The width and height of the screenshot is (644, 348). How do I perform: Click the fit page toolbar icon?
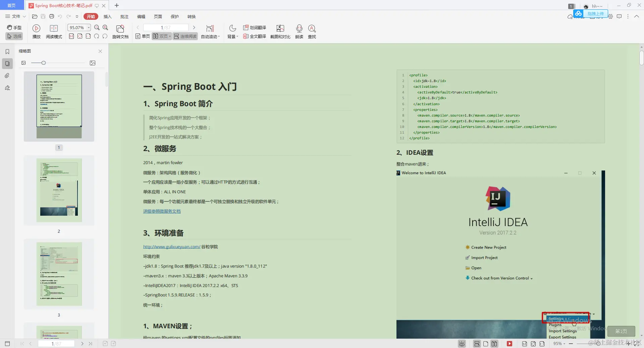point(80,36)
